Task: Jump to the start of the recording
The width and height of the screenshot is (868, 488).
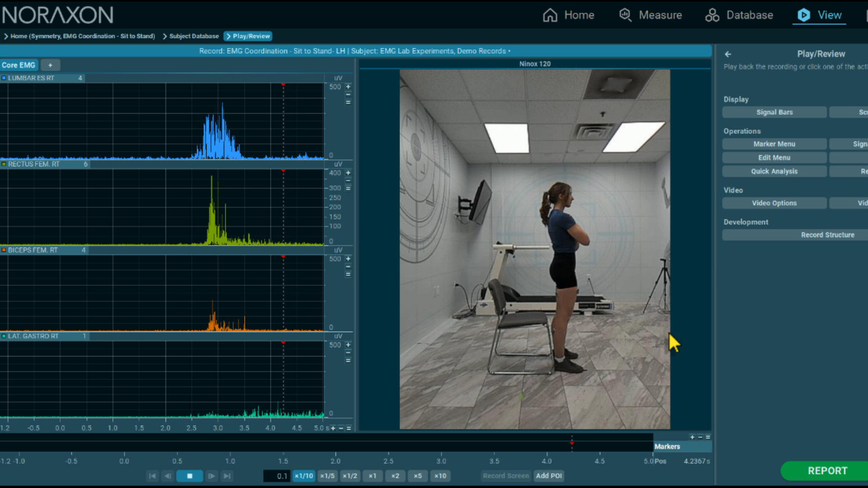Action: [152, 476]
